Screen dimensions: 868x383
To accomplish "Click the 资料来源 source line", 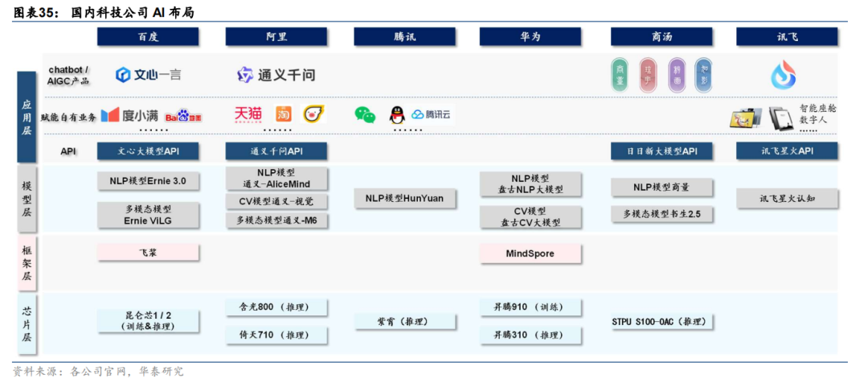I will click(98, 372).
